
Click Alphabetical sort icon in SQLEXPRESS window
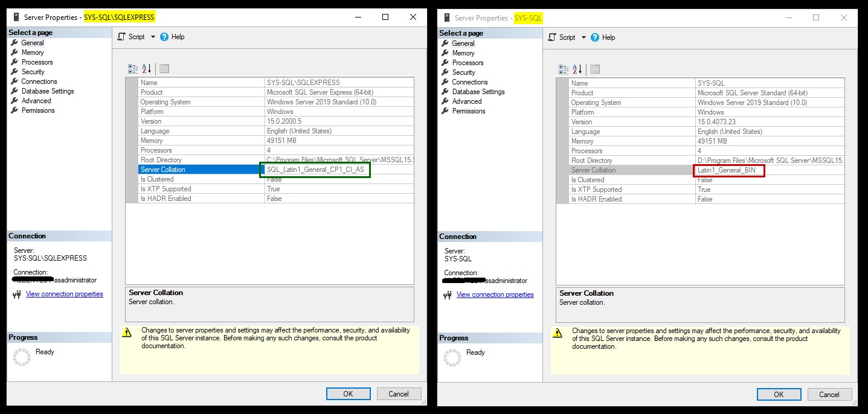click(x=146, y=69)
